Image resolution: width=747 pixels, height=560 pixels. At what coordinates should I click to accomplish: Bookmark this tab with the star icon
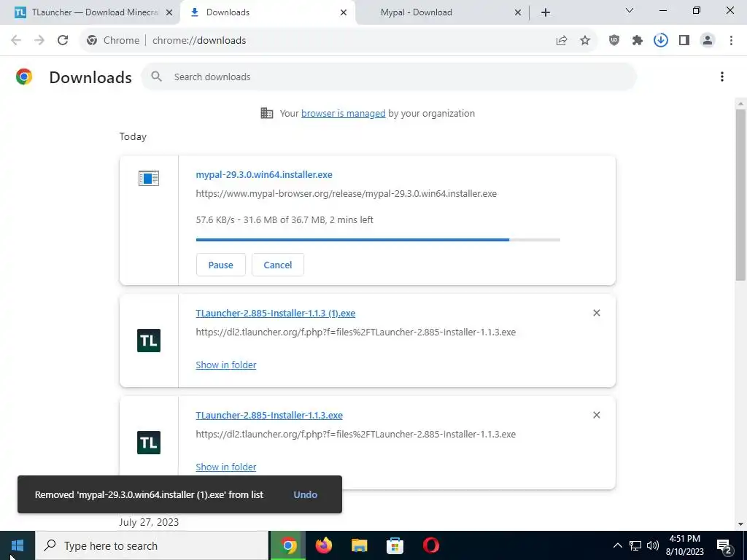[585, 41]
